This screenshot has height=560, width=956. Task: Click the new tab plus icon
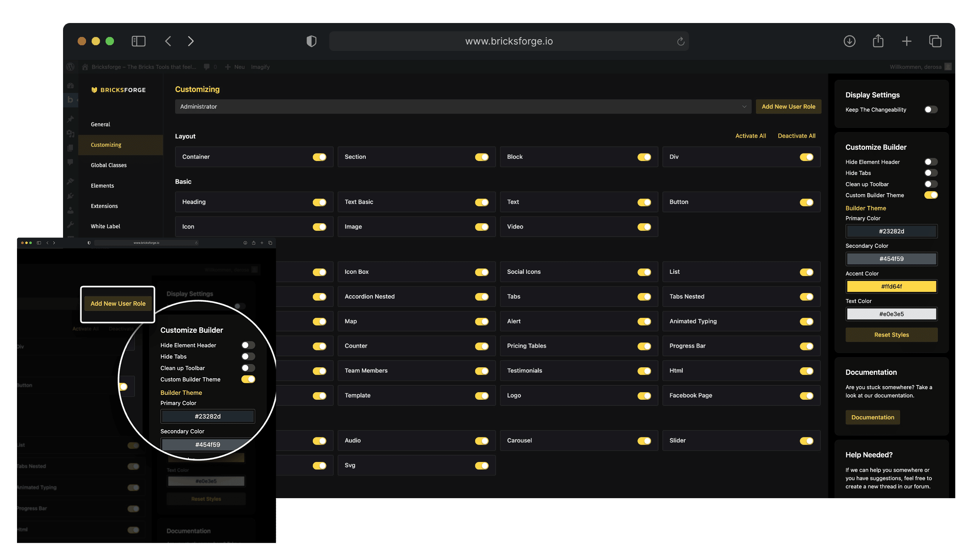(x=907, y=41)
